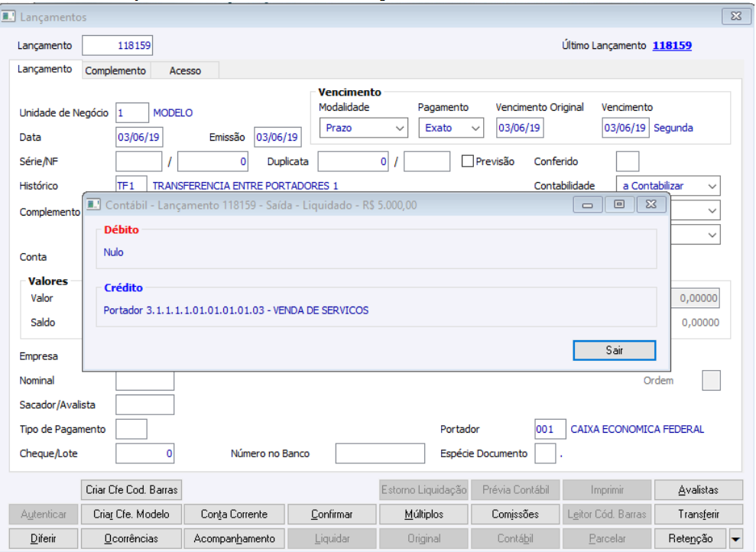Click the Conta Corrente button
This screenshot has height=552, width=756.
pos(235,515)
